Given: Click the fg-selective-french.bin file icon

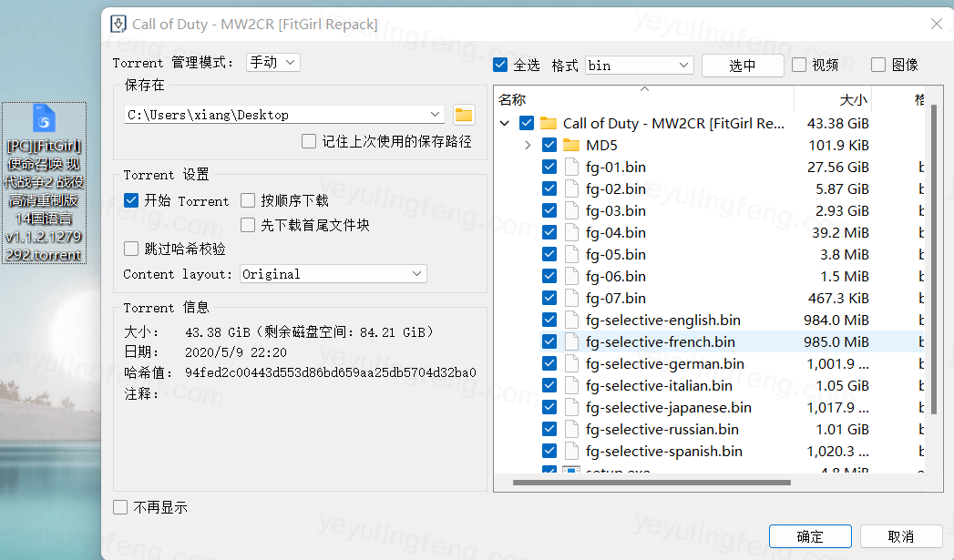Looking at the screenshot, I should (x=570, y=342).
